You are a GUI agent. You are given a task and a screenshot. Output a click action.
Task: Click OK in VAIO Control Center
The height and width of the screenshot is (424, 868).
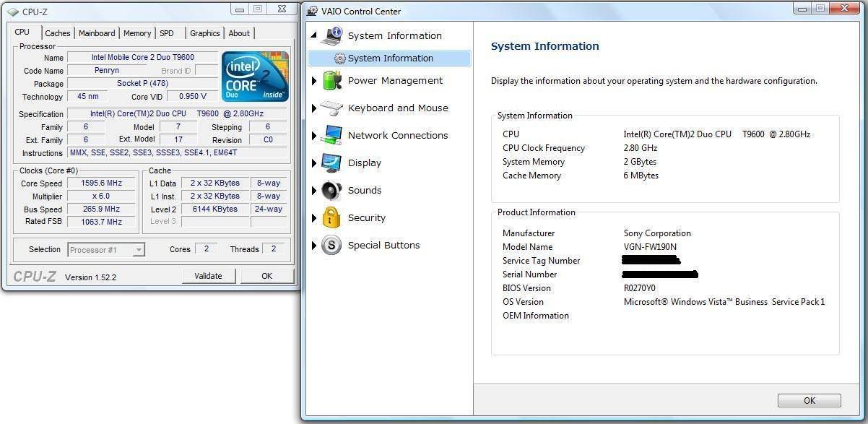(x=810, y=400)
